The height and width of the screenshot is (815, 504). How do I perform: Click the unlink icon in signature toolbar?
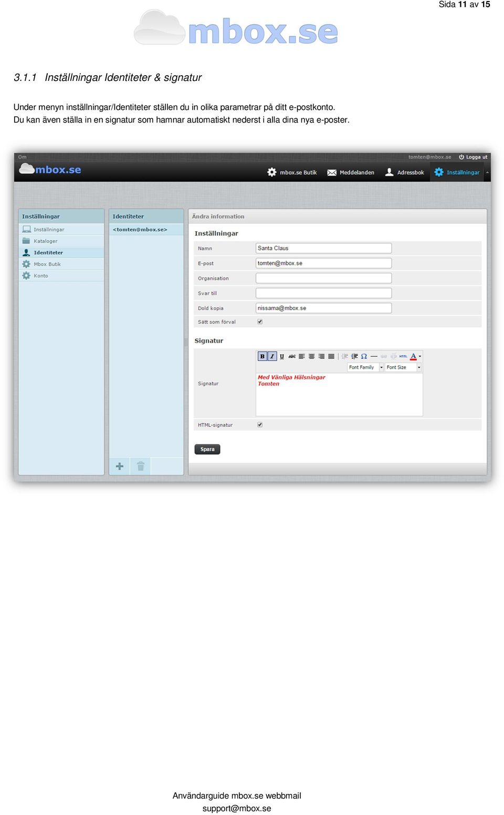pyautogui.click(x=393, y=356)
